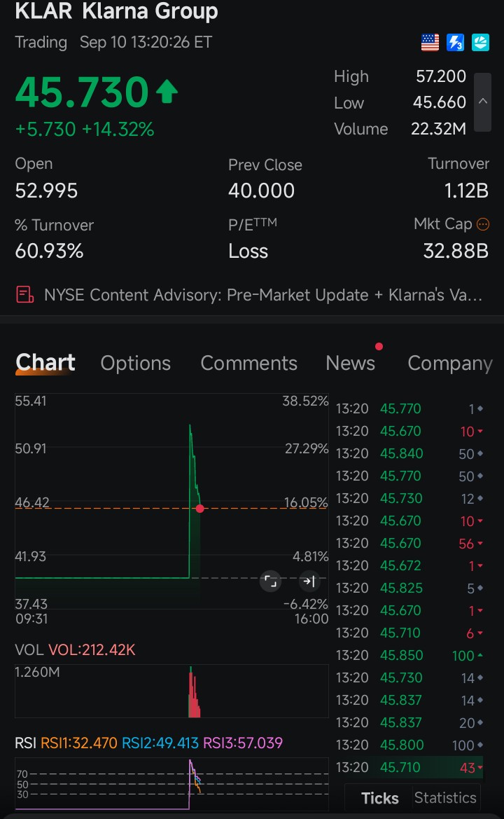Tap the RSI indicator chart
The image size is (504, 819).
[x=171, y=783]
